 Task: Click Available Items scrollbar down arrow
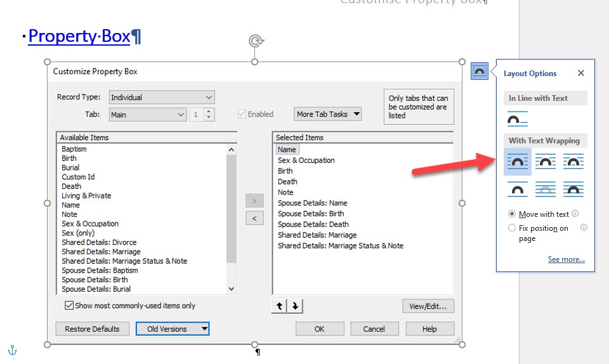coord(232,289)
